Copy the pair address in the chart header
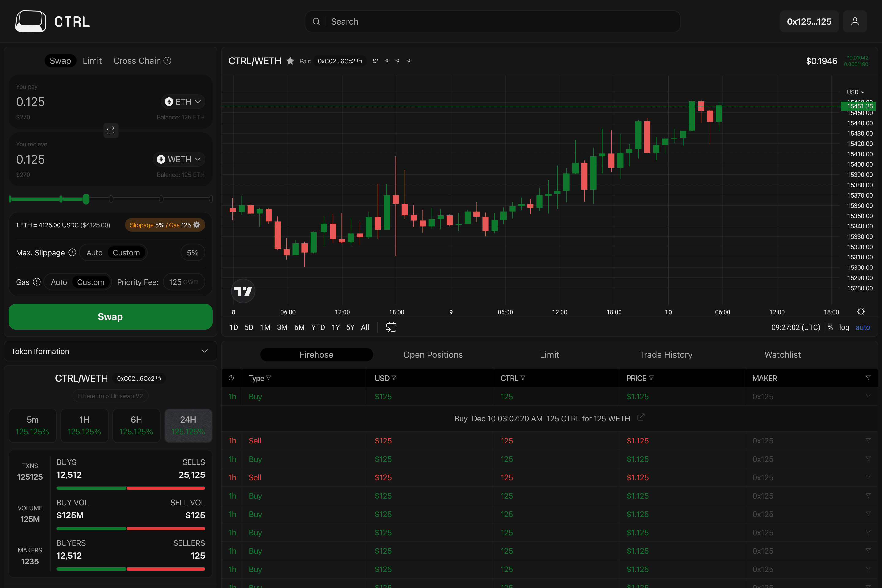Image resolution: width=882 pixels, height=588 pixels. point(359,61)
